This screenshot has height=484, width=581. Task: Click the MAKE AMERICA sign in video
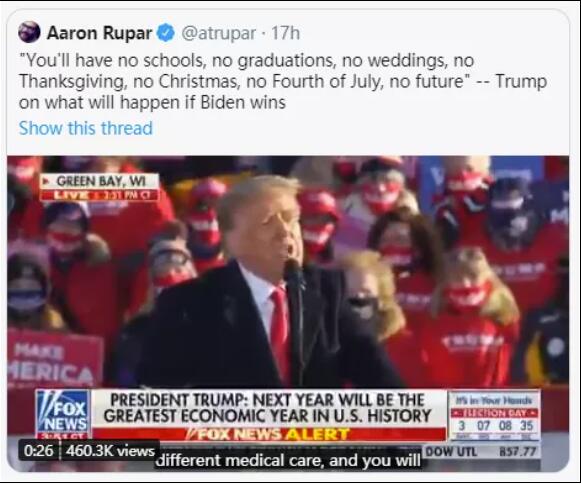(54, 359)
